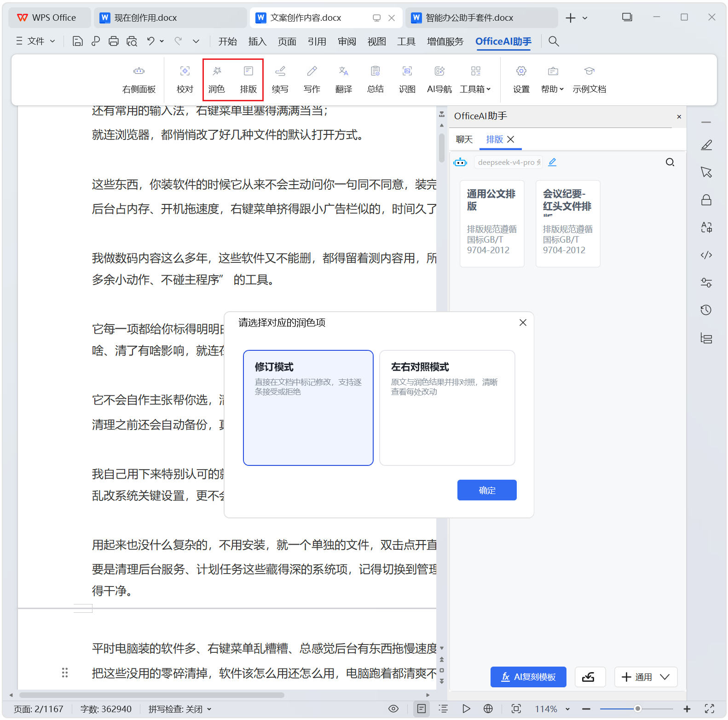Open the 识图 image recognition tool

(x=407, y=80)
